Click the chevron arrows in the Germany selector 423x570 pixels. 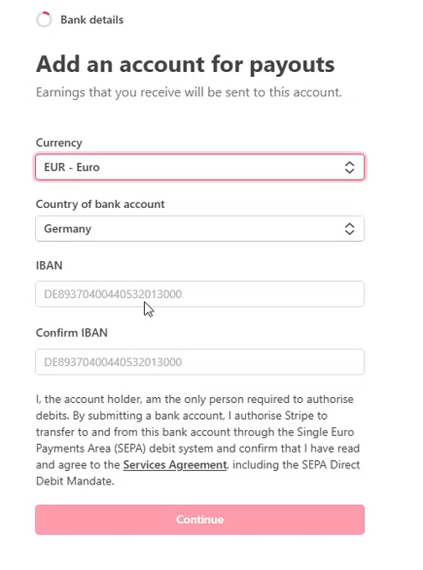pos(349,229)
